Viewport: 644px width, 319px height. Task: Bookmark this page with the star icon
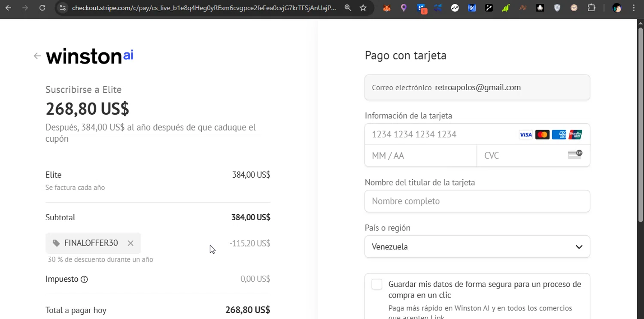coord(363,8)
